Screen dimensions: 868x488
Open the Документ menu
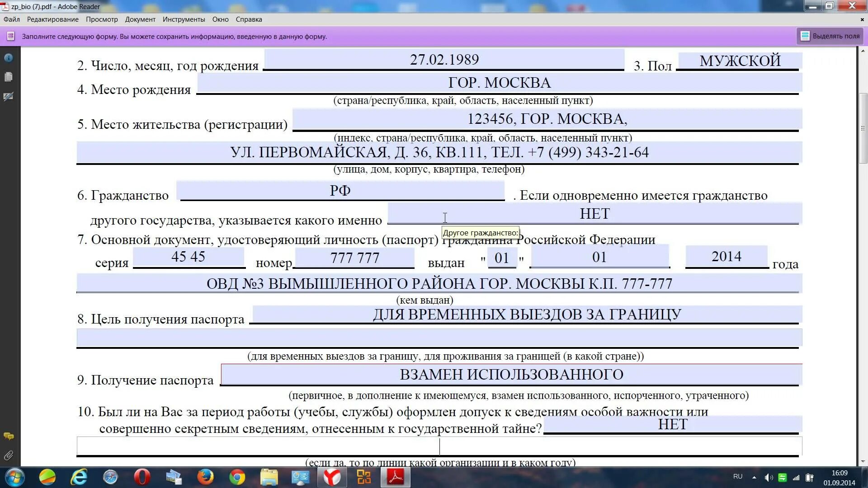tap(140, 19)
